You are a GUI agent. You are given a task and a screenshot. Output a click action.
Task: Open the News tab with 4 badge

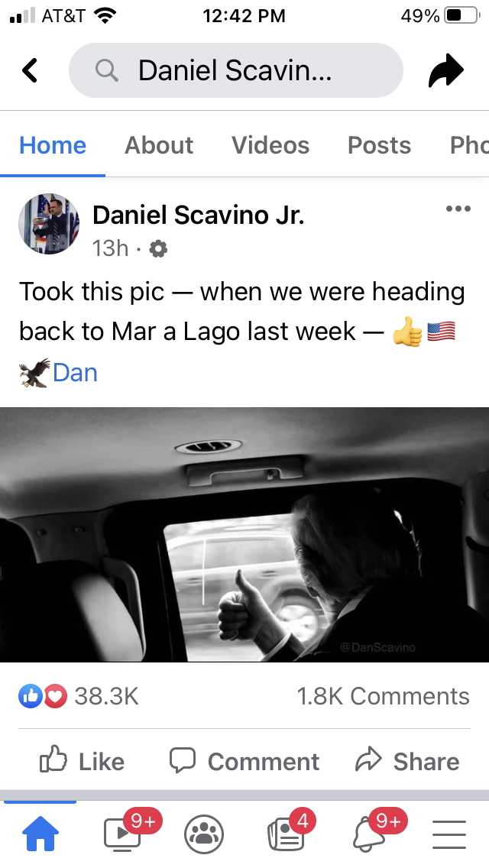coord(287,834)
